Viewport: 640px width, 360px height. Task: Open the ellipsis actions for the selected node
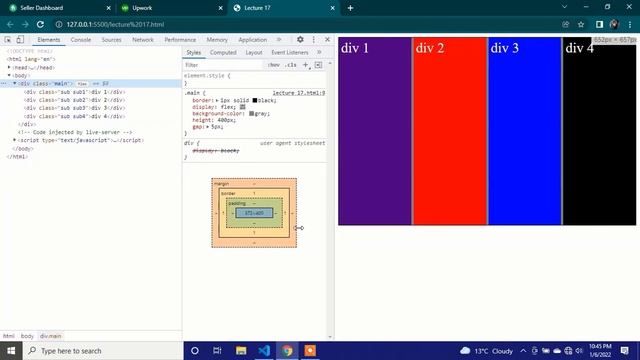(4, 83)
